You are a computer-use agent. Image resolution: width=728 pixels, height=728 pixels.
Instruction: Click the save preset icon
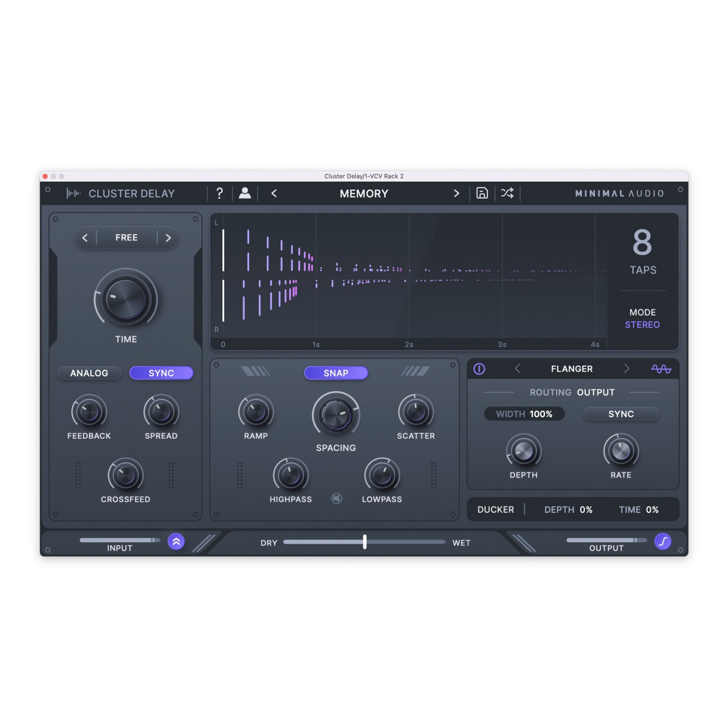[482, 193]
